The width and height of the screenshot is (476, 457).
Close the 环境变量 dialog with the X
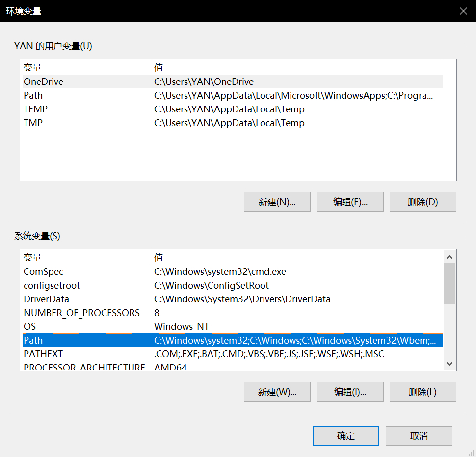pos(463,11)
